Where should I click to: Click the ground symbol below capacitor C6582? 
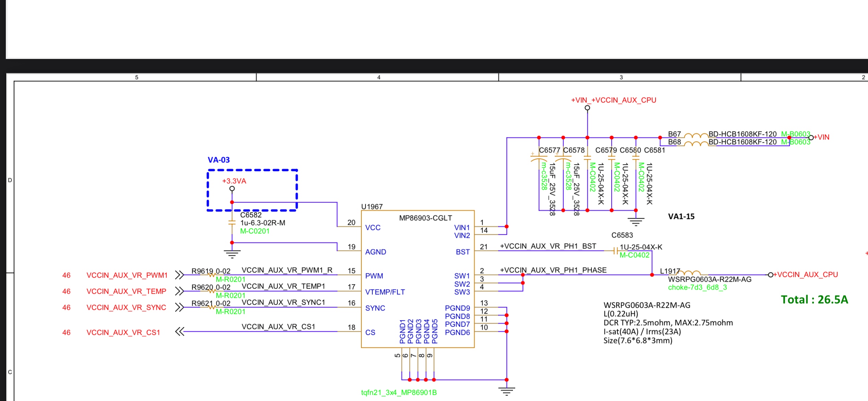(x=232, y=254)
